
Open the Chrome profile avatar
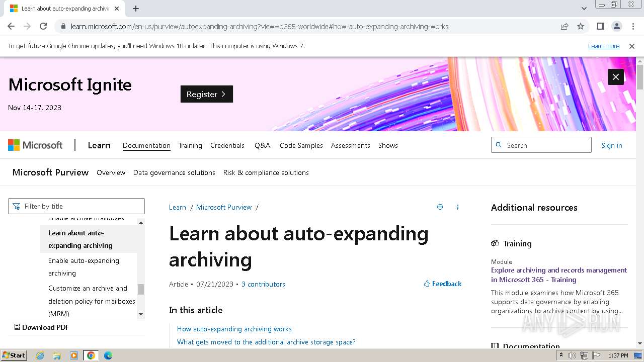click(616, 26)
